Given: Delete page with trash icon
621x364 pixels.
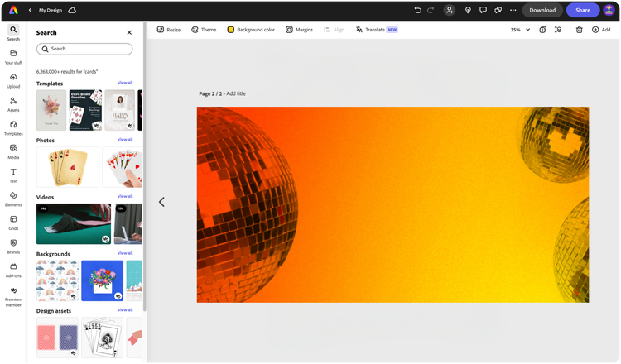Looking at the screenshot, I should 579,30.
